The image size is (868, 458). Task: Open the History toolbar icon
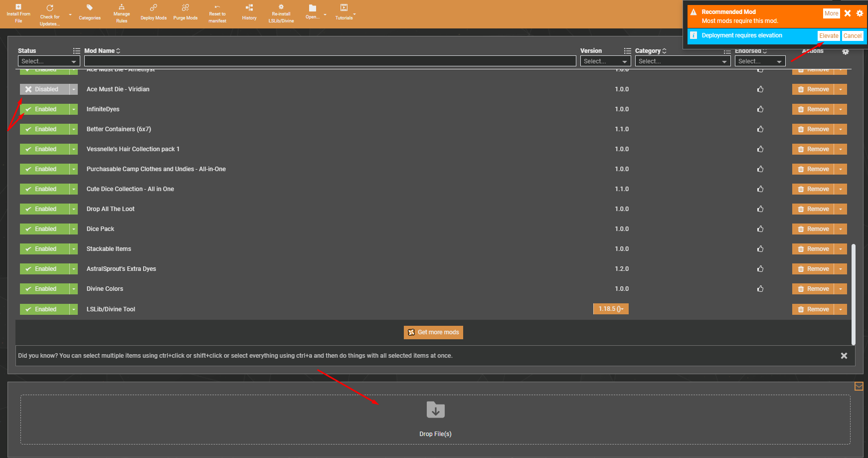(249, 8)
